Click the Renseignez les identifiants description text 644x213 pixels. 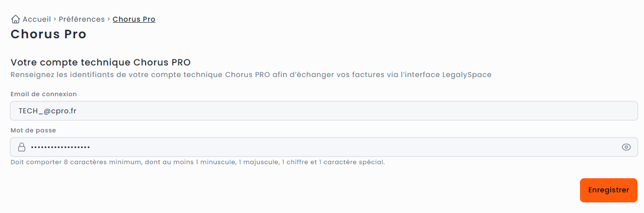(x=251, y=75)
